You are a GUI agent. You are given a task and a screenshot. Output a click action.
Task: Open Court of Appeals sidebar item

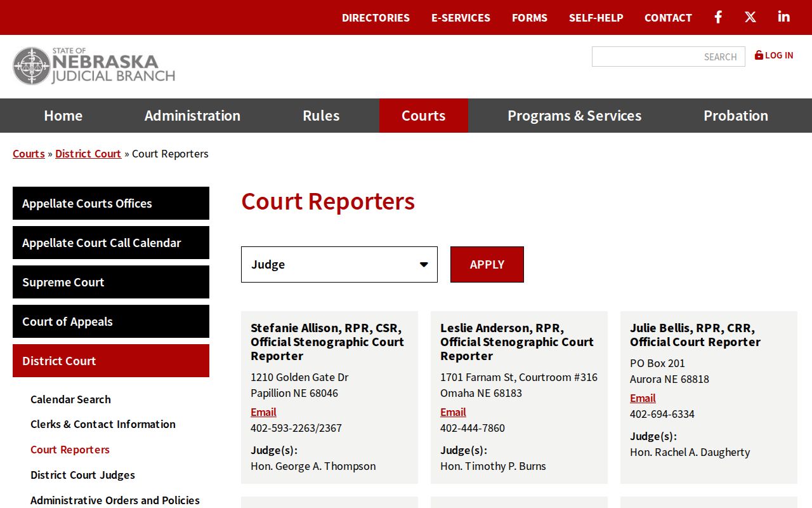coord(111,321)
